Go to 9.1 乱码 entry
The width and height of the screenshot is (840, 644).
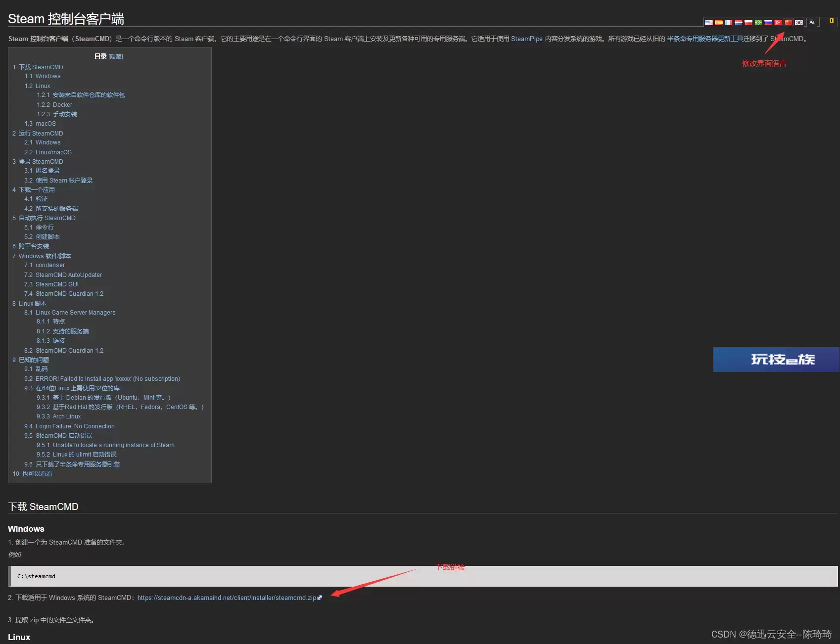[x=36, y=369]
